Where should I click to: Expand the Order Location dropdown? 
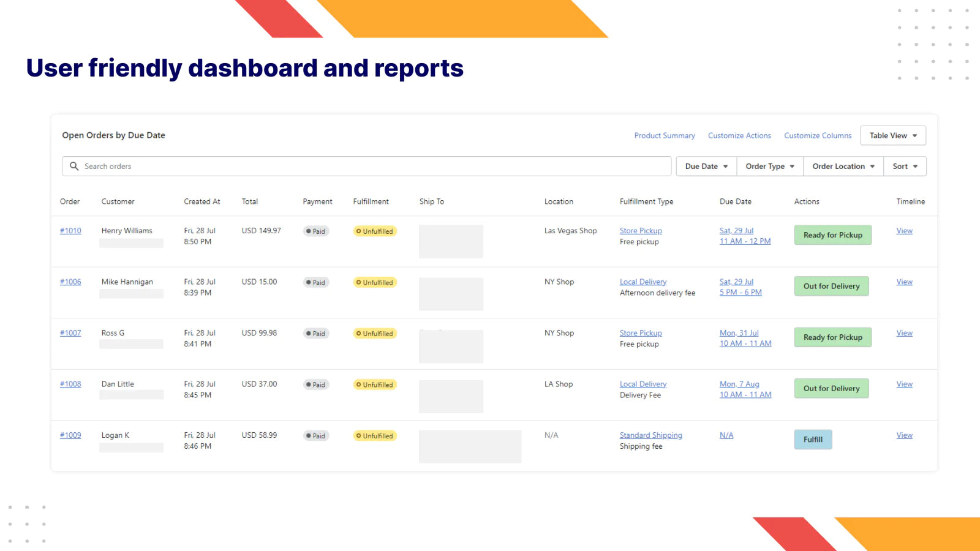tap(843, 166)
